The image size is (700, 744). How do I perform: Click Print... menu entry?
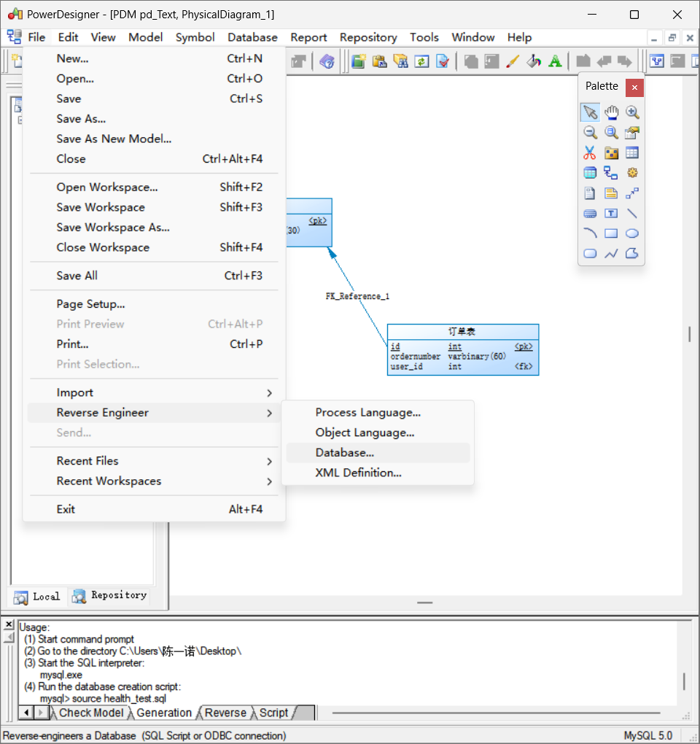pos(154,344)
